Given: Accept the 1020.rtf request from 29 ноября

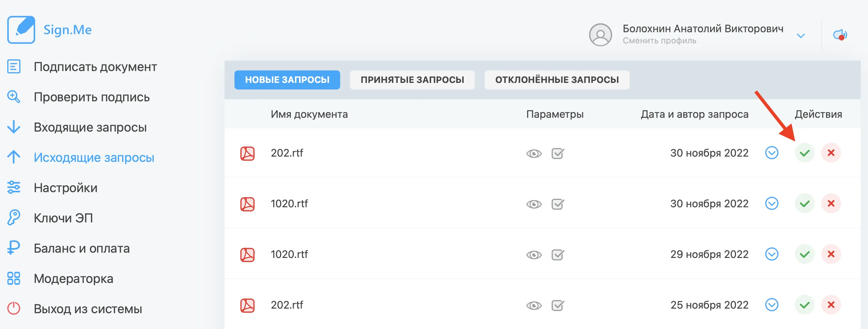Looking at the screenshot, I should [805, 254].
